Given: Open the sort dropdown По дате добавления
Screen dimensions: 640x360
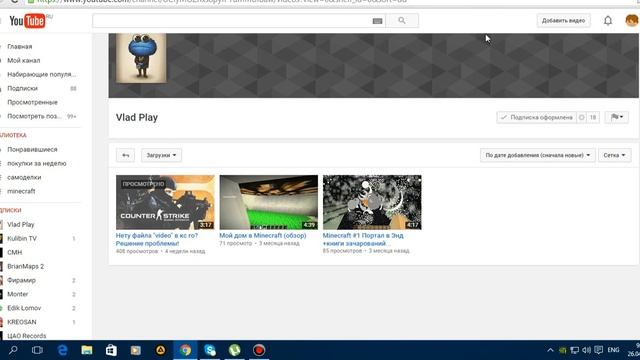Looking at the screenshot, I should pos(538,155).
